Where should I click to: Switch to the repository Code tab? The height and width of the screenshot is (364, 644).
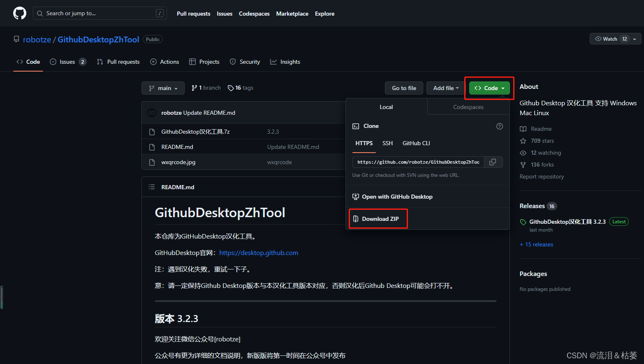click(x=28, y=62)
